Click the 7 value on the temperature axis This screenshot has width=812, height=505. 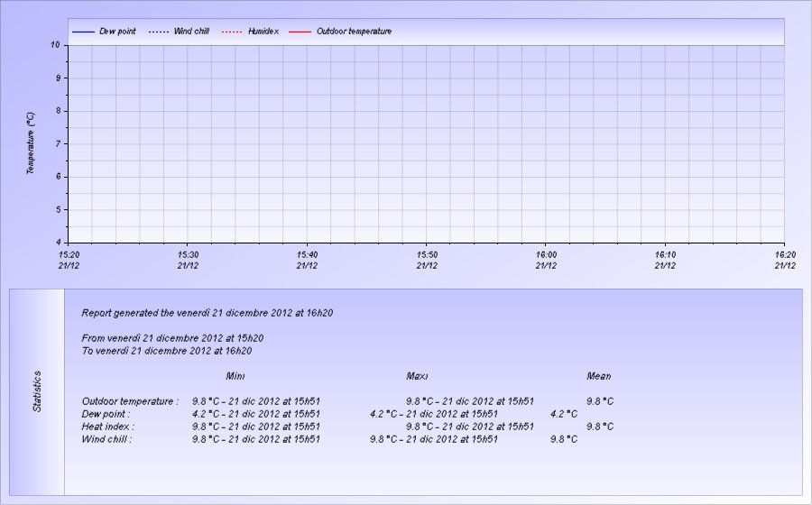coord(58,144)
